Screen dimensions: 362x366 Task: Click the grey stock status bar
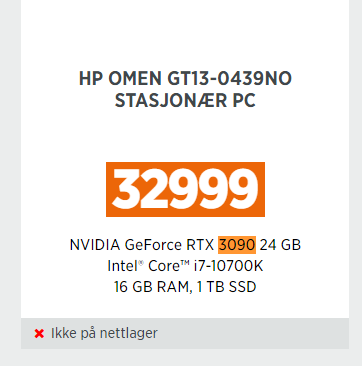tap(185, 333)
